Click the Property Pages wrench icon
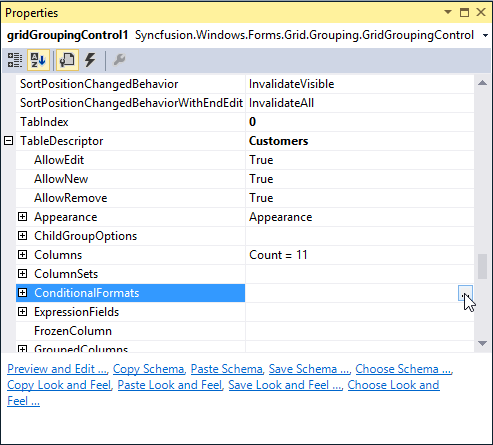 (x=119, y=60)
